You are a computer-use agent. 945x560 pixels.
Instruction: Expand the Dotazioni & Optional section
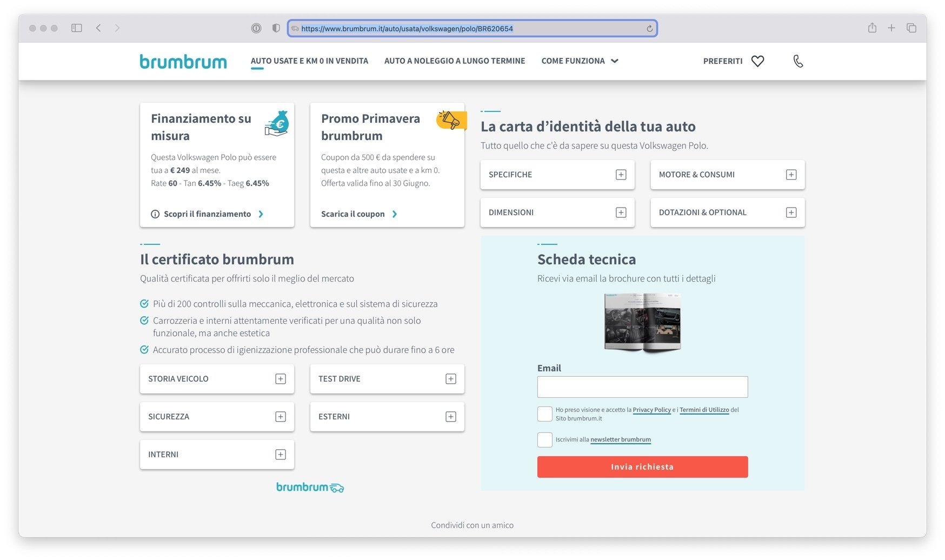[728, 212]
